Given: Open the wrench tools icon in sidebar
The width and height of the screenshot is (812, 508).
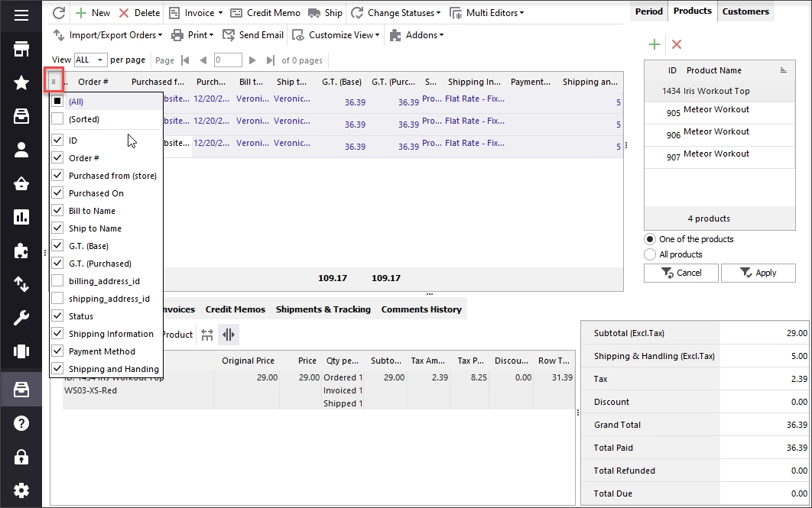Looking at the screenshot, I should [x=21, y=318].
